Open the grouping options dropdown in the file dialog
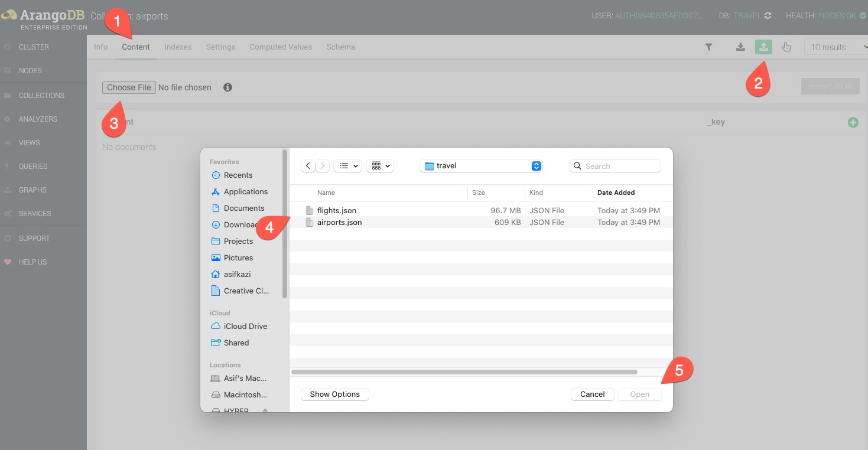 (x=380, y=166)
